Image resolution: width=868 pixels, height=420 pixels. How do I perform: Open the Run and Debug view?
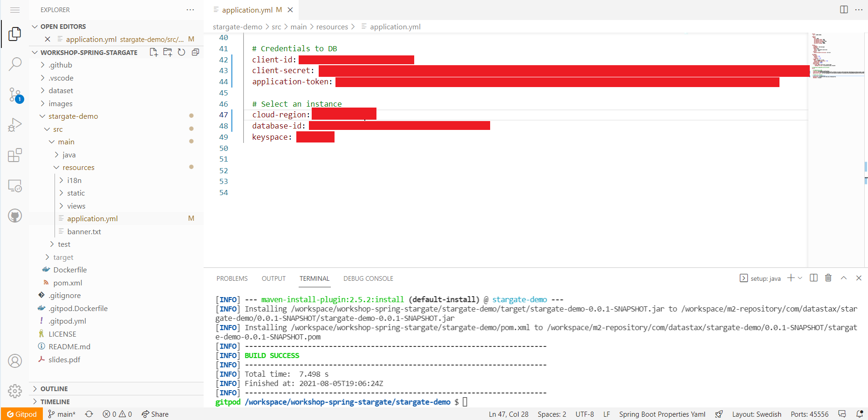point(15,124)
